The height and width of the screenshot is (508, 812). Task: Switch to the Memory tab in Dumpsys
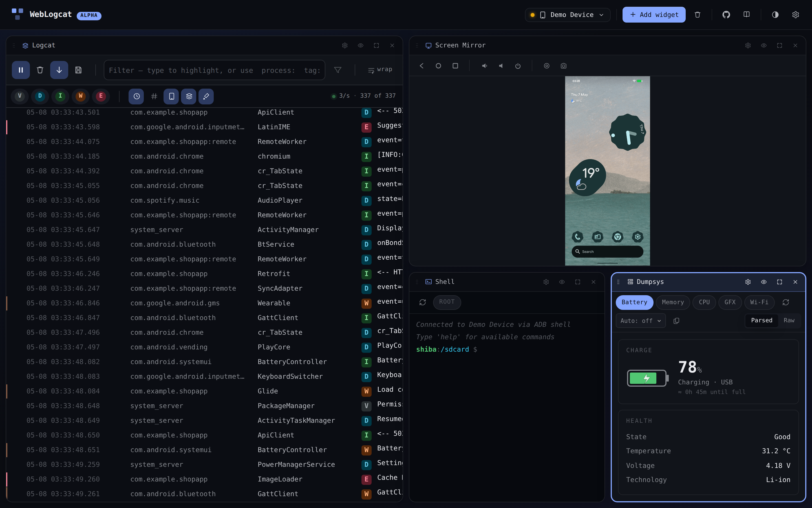click(673, 302)
